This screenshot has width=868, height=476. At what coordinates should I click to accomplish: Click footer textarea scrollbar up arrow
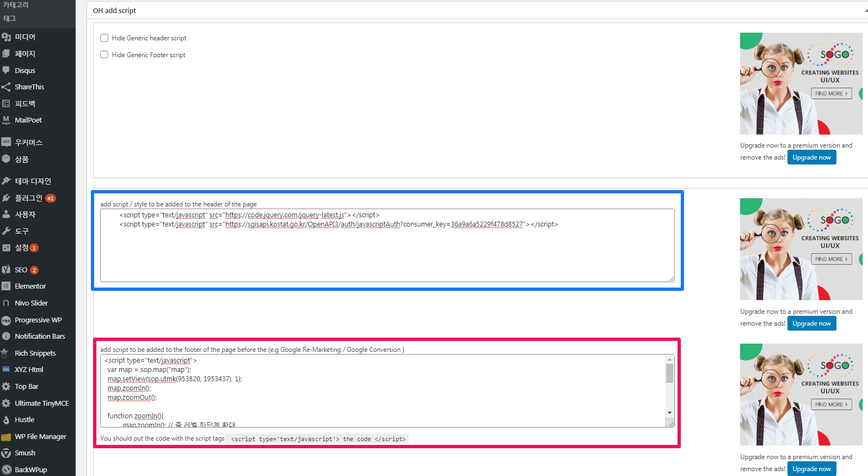pos(669,360)
